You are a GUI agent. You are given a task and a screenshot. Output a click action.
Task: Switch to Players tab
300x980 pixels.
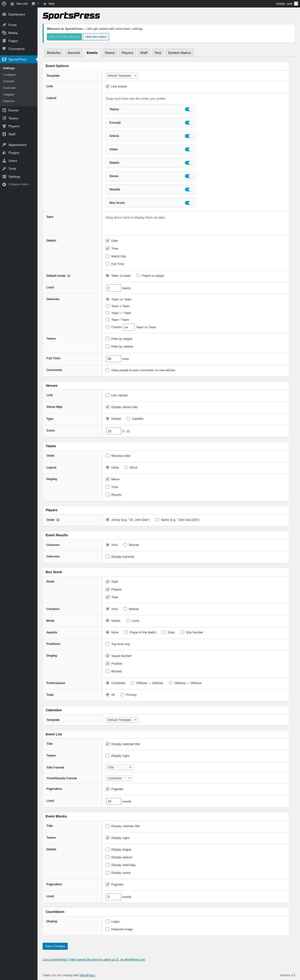[x=127, y=53]
